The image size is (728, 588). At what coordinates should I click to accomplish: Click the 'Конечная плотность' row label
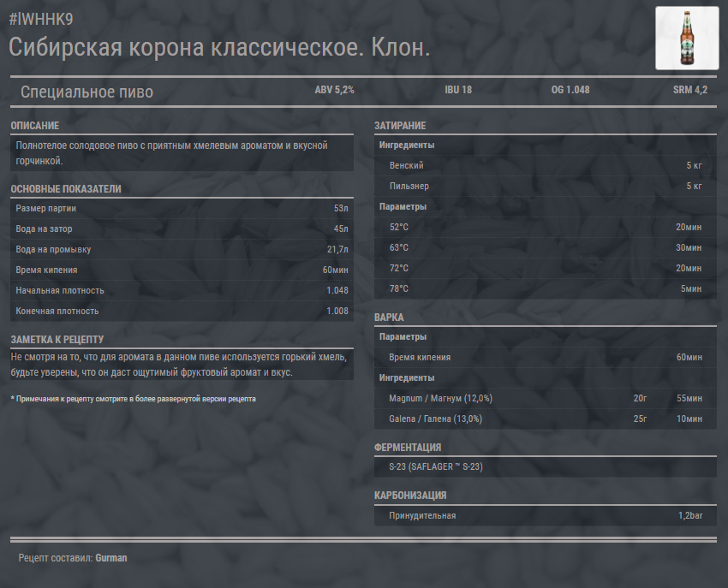57,311
